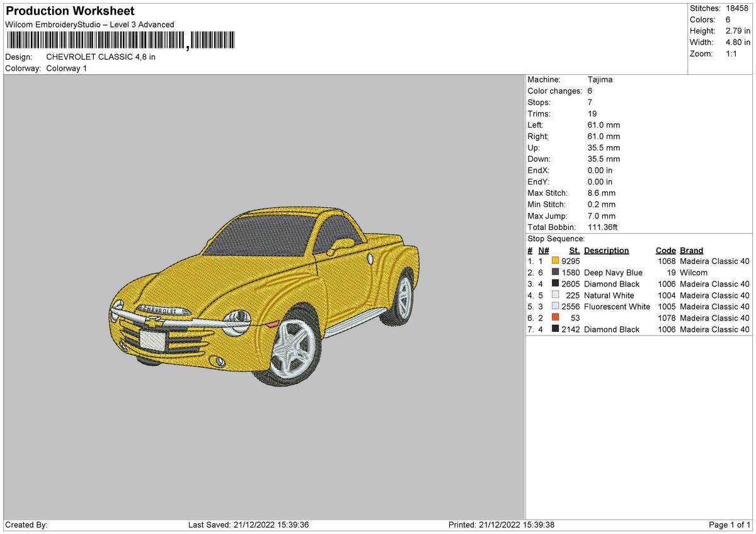
Task: Select the Deep Navy Blue thread swatch
Action: click(x=555, y=272)
